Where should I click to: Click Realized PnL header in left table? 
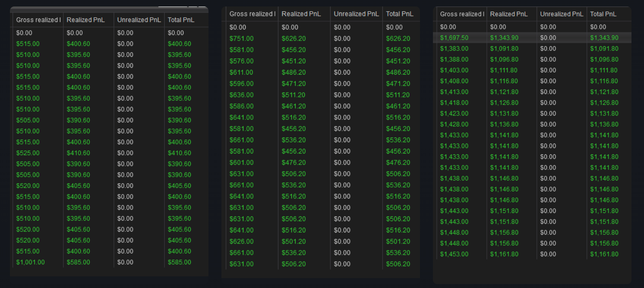click(x=85, y=20)
